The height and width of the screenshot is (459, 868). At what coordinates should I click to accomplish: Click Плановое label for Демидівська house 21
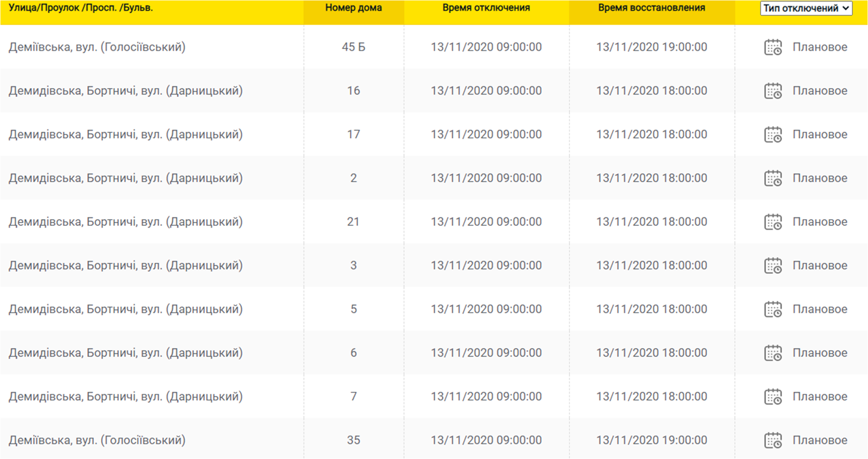(x=820, y=222)
